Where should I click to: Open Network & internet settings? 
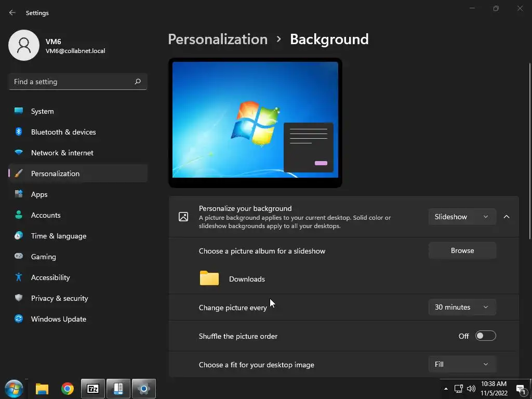click(x=78, y=153)
